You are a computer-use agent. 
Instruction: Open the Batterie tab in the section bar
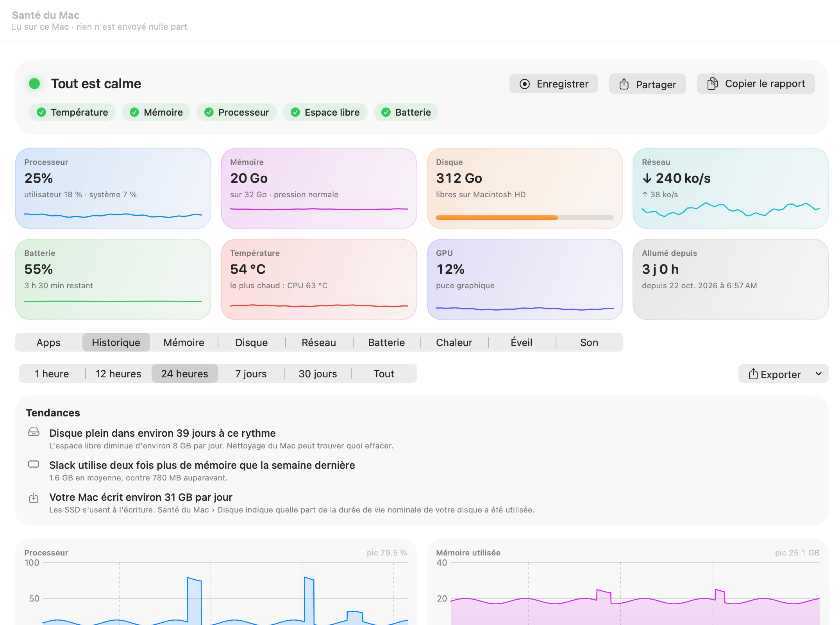pos(386,343)
